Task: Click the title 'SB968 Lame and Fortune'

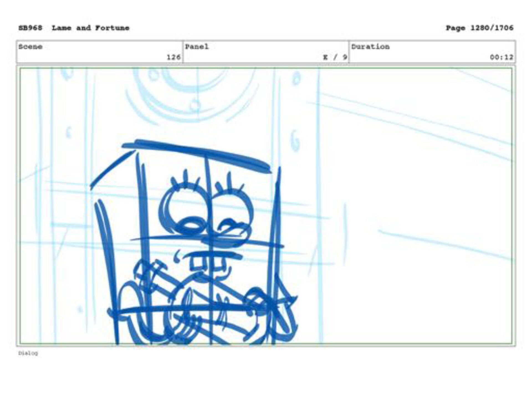Action: coord(74,28)
